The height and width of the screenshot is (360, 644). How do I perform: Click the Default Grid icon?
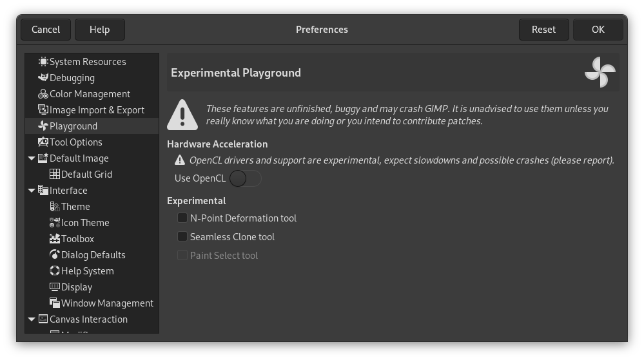coord(55,175)
